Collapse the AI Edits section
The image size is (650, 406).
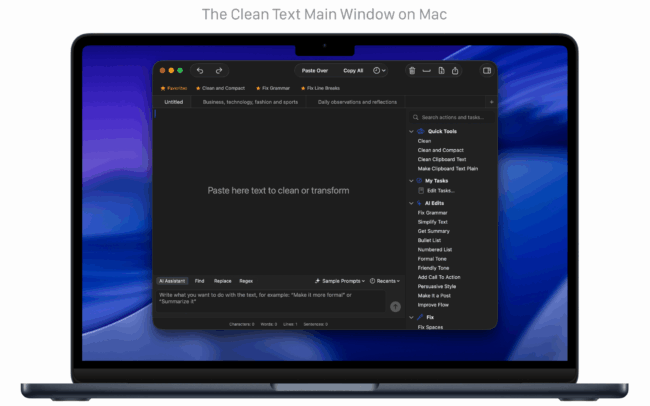410,202
